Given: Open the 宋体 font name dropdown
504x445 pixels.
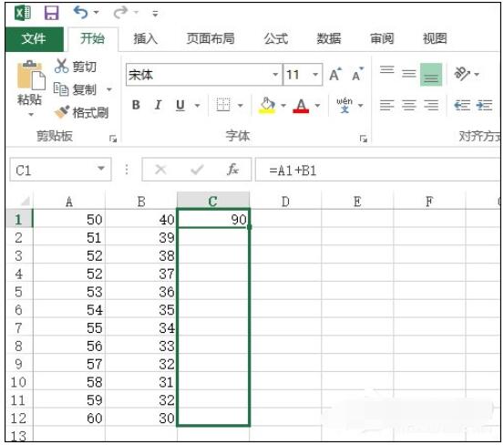Looking at the screenshot, I should click(275, 75).
